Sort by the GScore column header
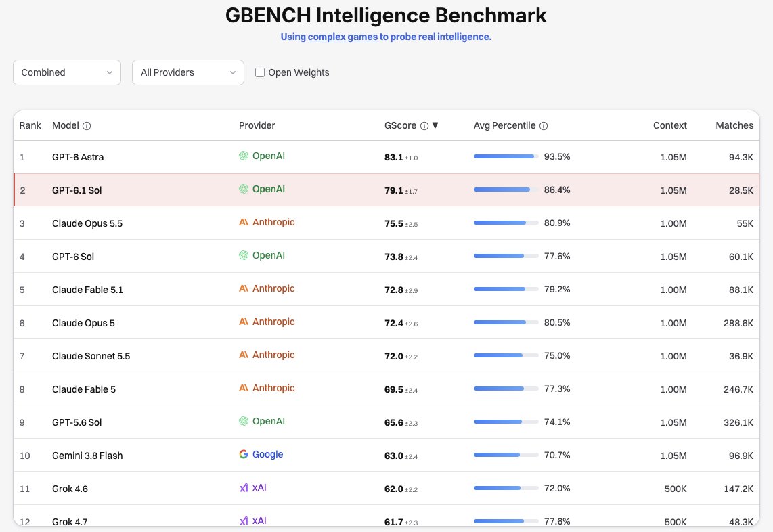The width and height of the screenshot is (773, 532). click(x=400, y=125)
